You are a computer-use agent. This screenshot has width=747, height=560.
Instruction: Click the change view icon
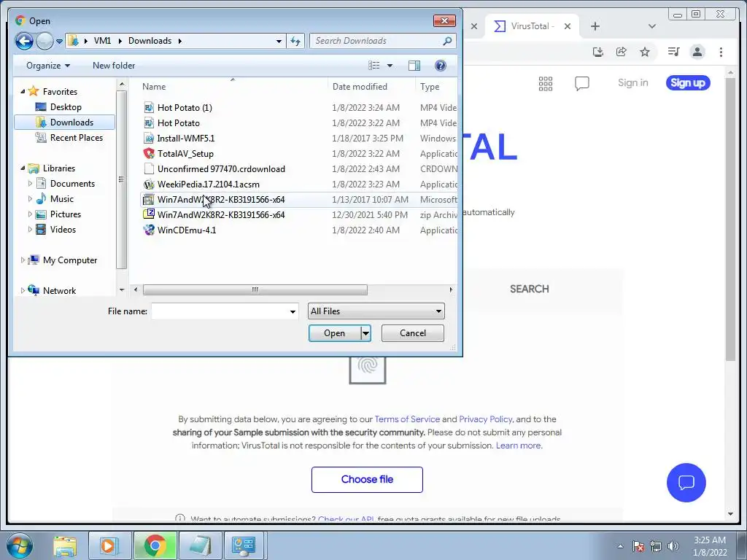pos(374,65)
